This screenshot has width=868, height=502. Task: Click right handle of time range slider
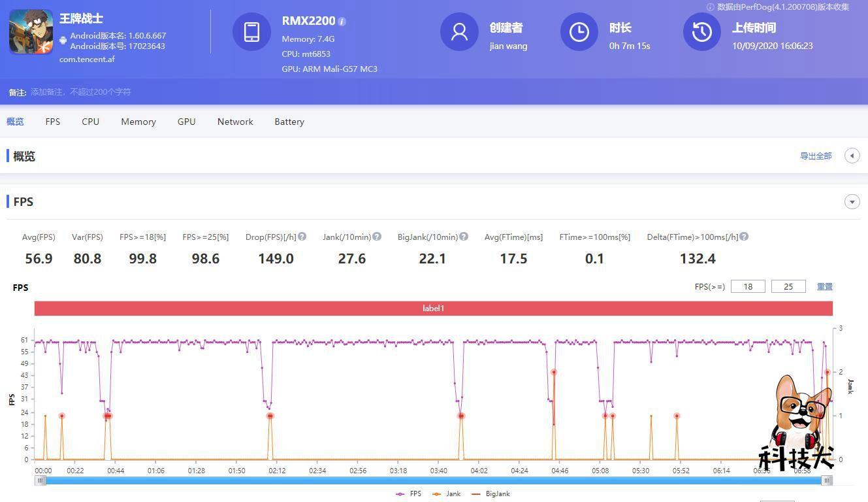tap(827, 480)
